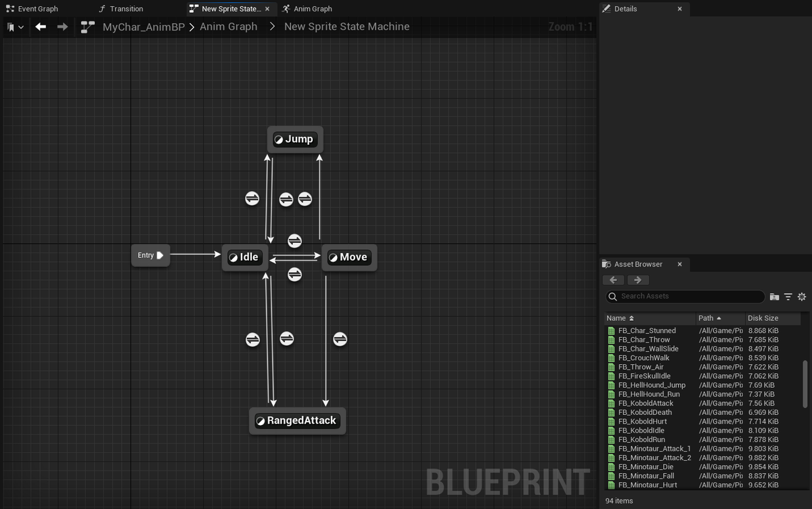812x509 pixels.
Task: Click the Jump to Idle transition rule icon
Action: [x=286, y=199]
